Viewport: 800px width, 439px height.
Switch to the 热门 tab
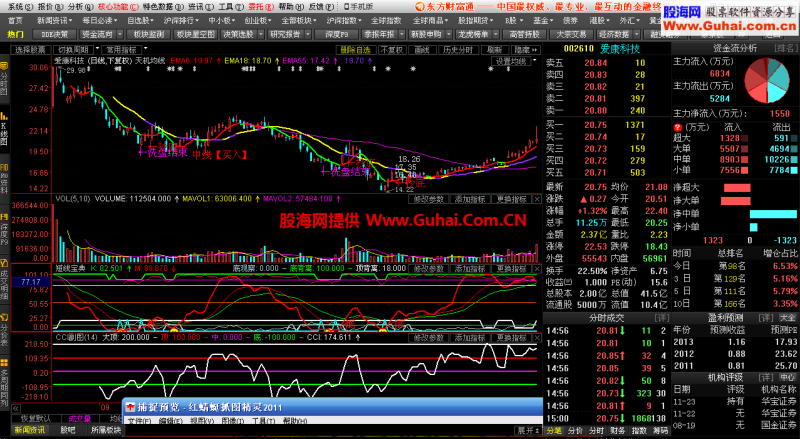[x=15, y=33]
